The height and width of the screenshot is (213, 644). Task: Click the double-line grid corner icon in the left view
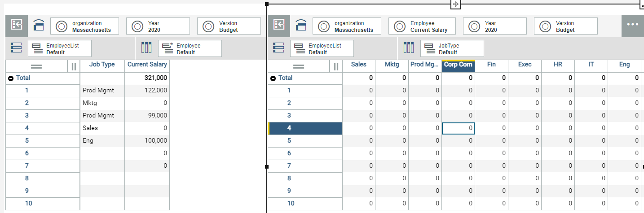pos(36,66)
